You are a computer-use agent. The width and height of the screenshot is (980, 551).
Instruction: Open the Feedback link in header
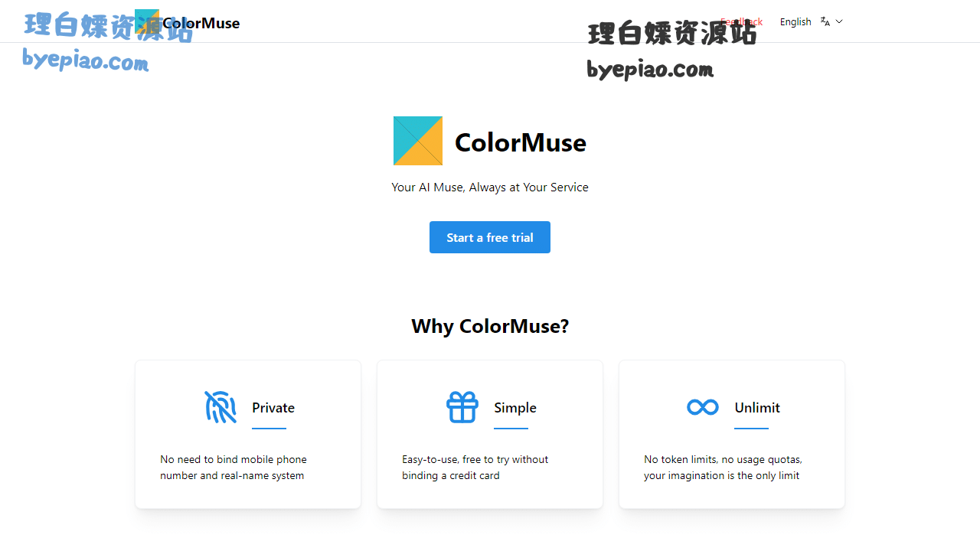(741, 21)
